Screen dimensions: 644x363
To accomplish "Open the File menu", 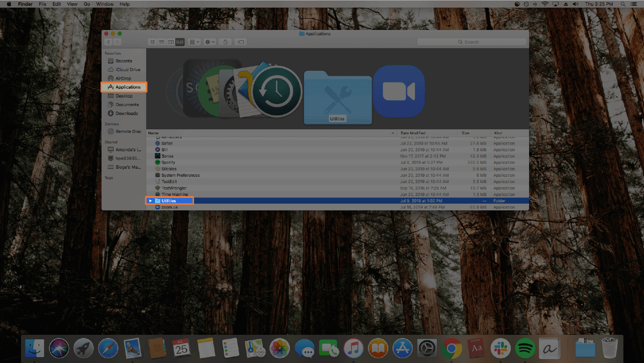I will [x=42, y=4].
